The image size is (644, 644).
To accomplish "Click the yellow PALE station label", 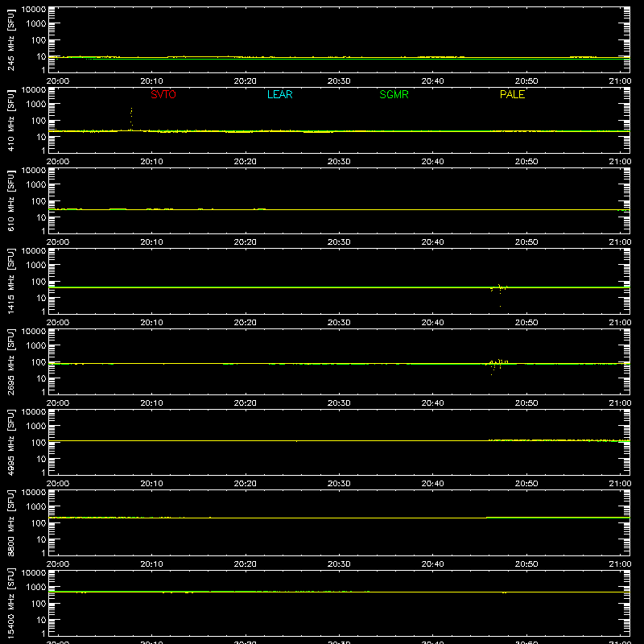I will tap(512, 94).
